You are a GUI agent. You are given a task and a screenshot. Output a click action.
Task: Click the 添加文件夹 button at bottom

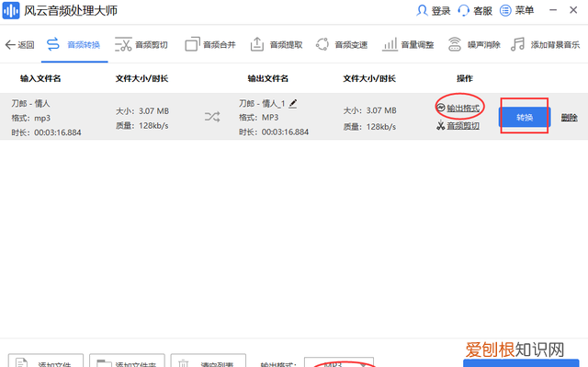[x=127, y=361]
